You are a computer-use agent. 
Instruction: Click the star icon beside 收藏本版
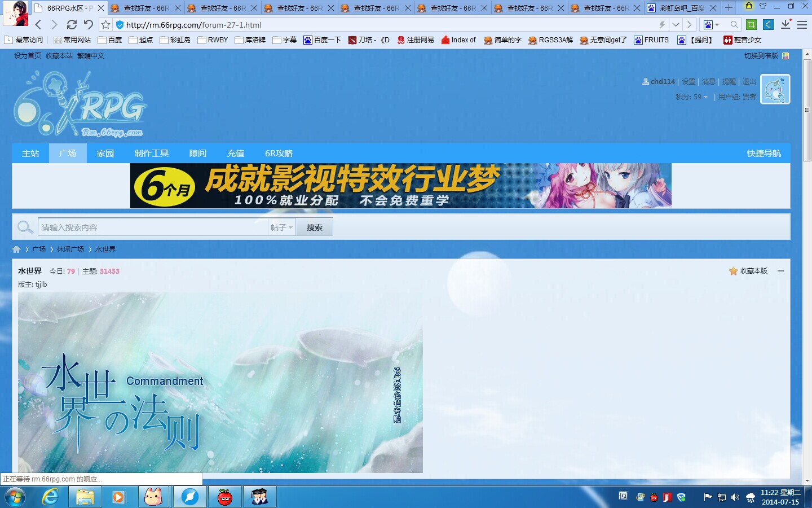(x=733, y=271)
